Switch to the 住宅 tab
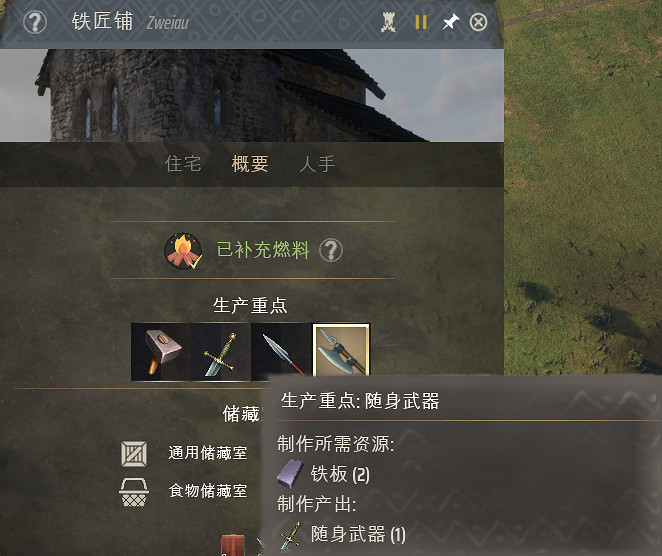The image size is (662, 556). click(183, 164)
